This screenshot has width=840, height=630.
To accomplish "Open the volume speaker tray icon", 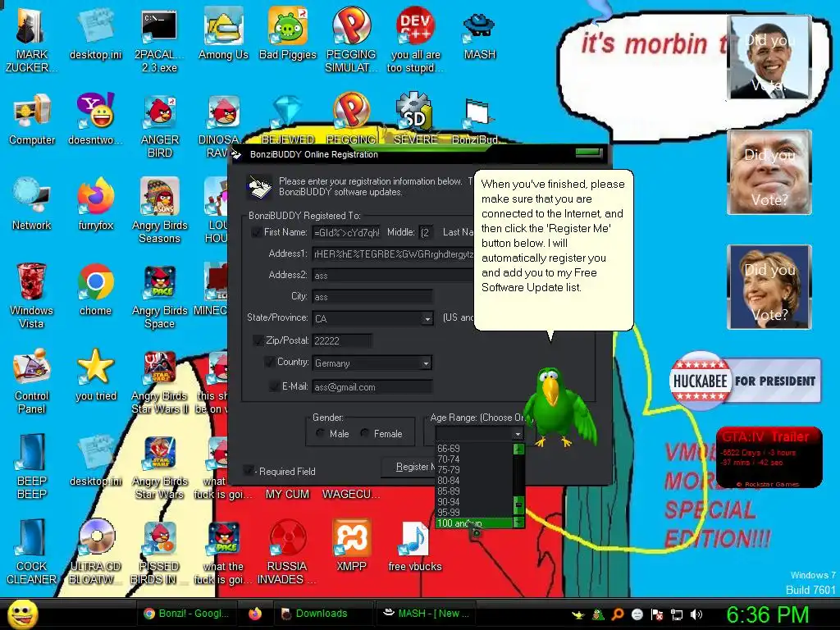I will pos(696,614).
